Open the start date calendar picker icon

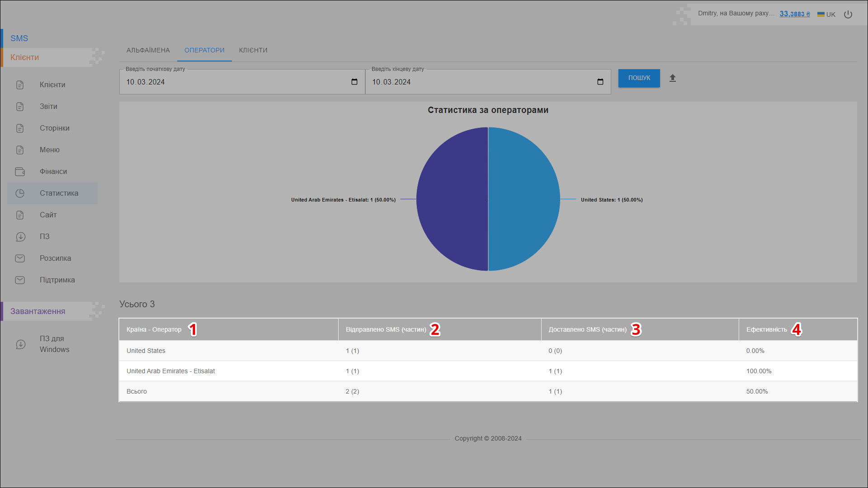(354, 82)
